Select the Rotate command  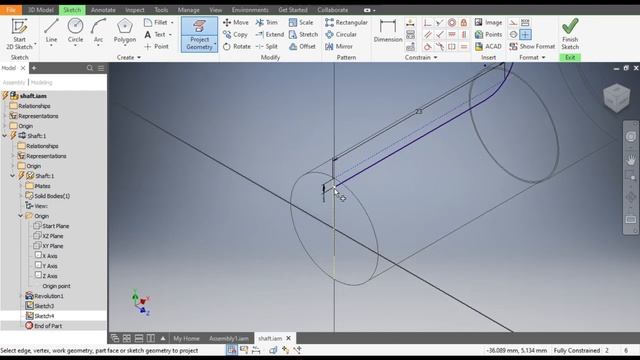(237, 47)
